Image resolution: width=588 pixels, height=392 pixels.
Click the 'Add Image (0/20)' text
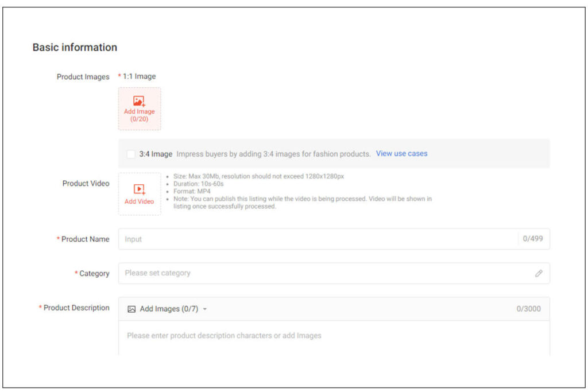[140, 115]
